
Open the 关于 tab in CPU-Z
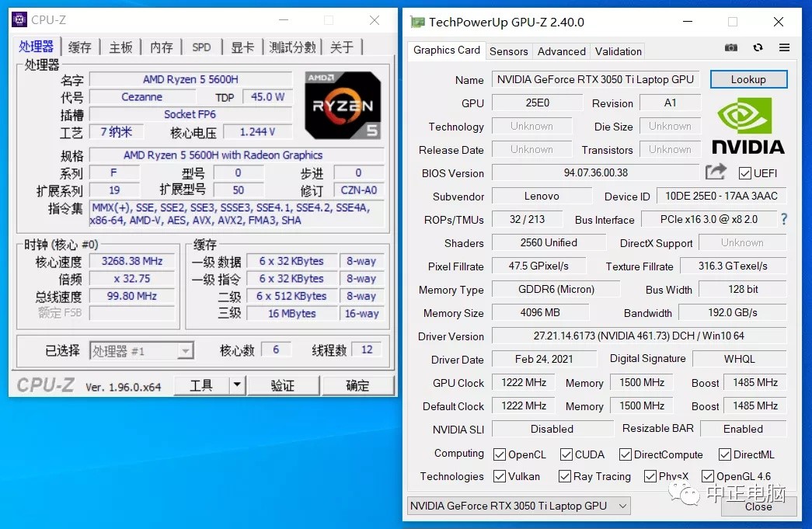pos(342,47)
